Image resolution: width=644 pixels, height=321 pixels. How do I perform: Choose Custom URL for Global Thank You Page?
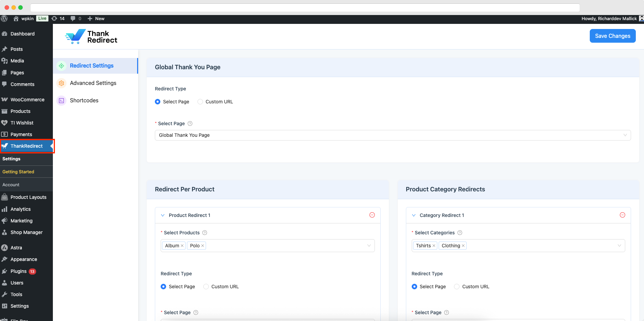point(200,102)
